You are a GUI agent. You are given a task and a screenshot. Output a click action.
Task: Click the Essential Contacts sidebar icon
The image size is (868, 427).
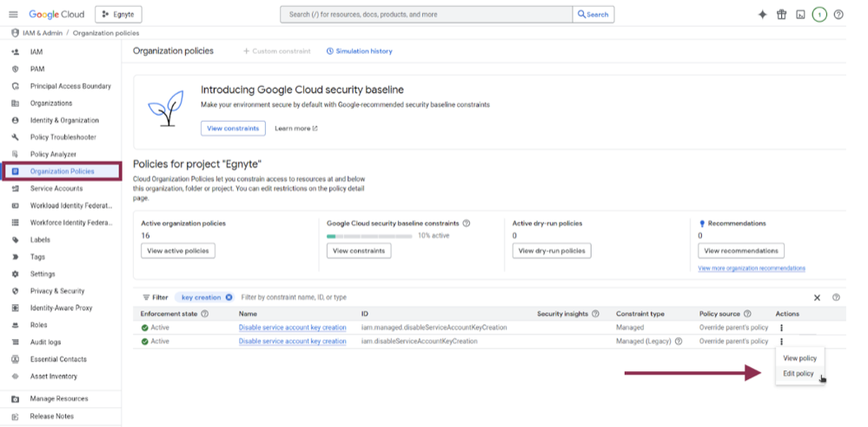point(16,359)
